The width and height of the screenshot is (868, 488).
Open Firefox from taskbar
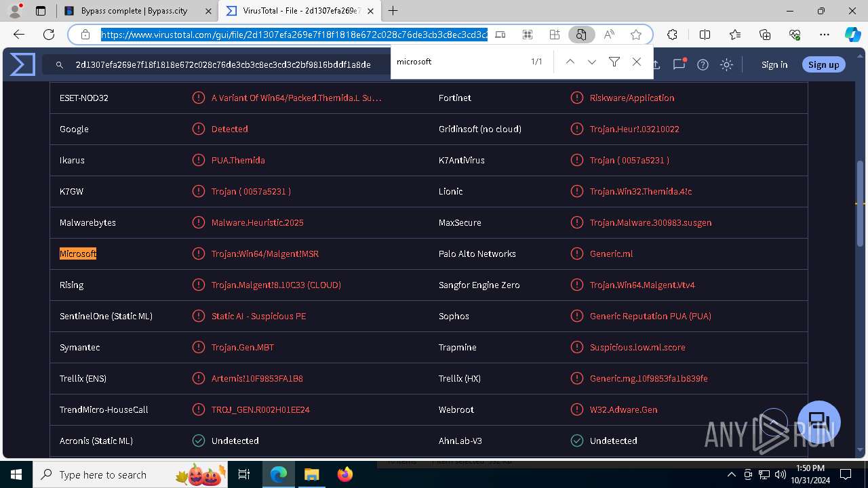coord(345,474)
